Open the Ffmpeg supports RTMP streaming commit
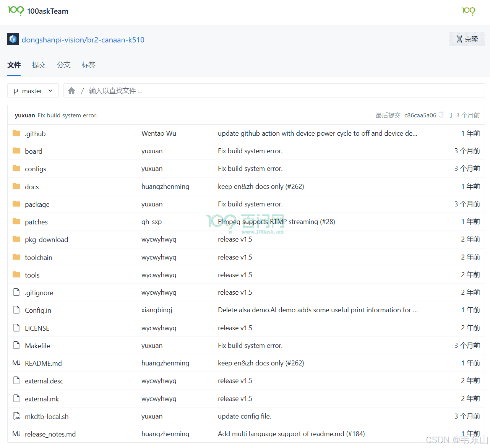 coord(276,222)
